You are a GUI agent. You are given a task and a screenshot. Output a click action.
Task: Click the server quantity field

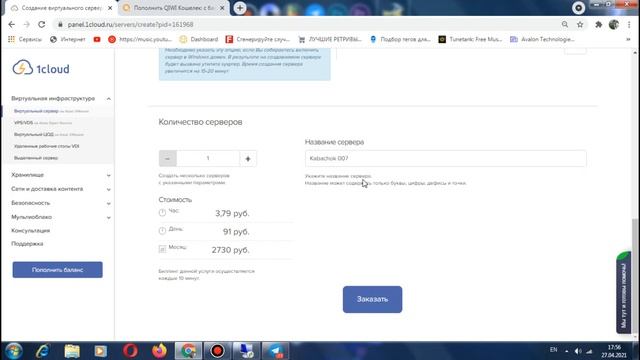(x=208, y=158)
